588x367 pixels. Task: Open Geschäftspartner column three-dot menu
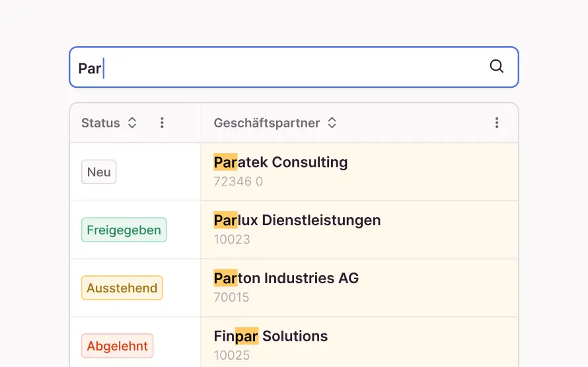[497, 123]
